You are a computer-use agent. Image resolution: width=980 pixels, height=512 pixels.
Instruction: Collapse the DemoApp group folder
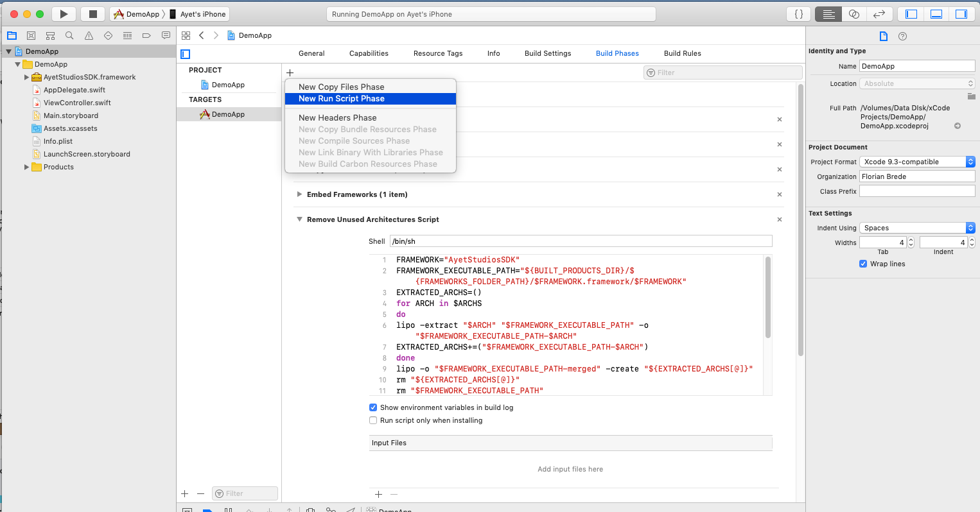pos(18,64)
